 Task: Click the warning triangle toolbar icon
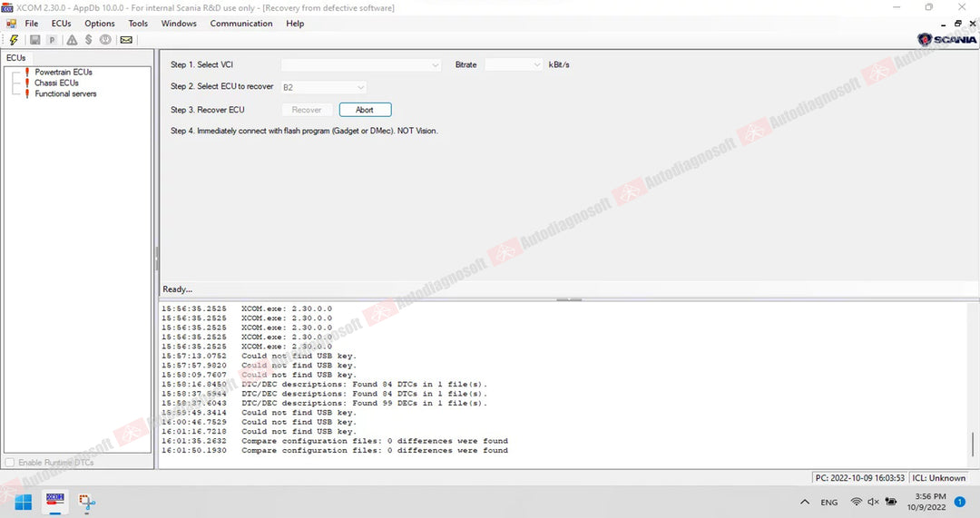(x=73, y=40)
